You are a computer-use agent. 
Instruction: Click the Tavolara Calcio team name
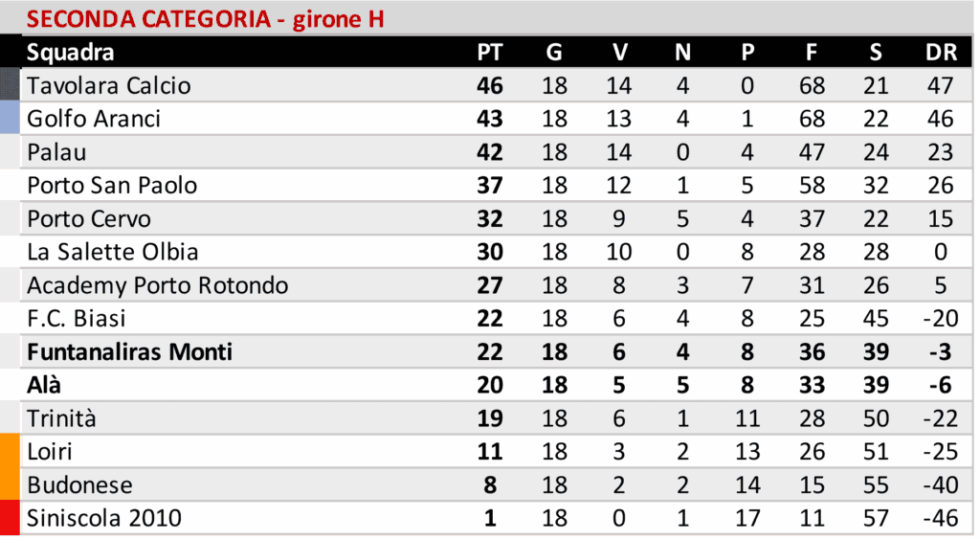(108, 86)
